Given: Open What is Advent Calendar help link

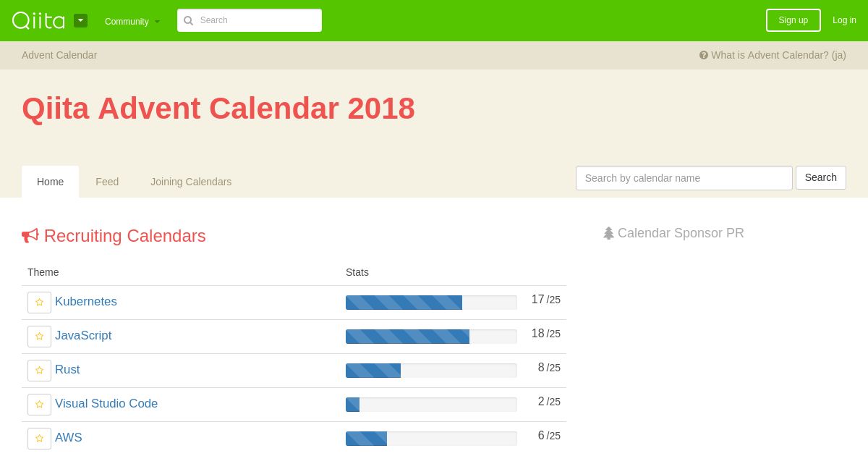Looking at the screenshot, I should tap(773, 55).
